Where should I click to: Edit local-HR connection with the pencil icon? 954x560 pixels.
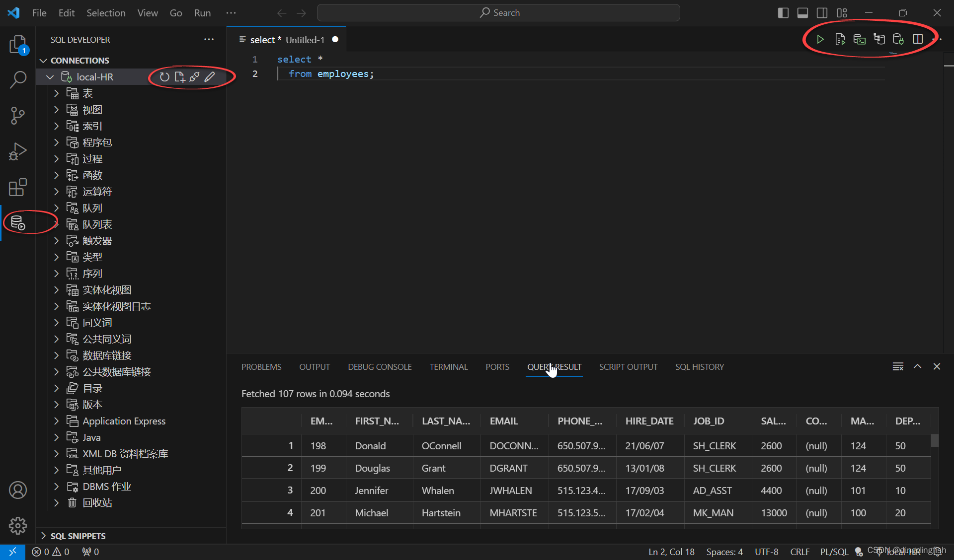pyautogui.click(x=210, y=77)
